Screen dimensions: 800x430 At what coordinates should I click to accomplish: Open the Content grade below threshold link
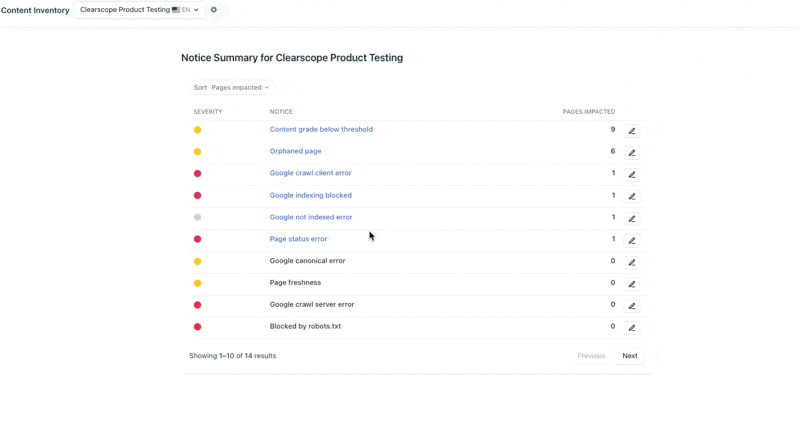pyautogui.click(x=321, y=129)
